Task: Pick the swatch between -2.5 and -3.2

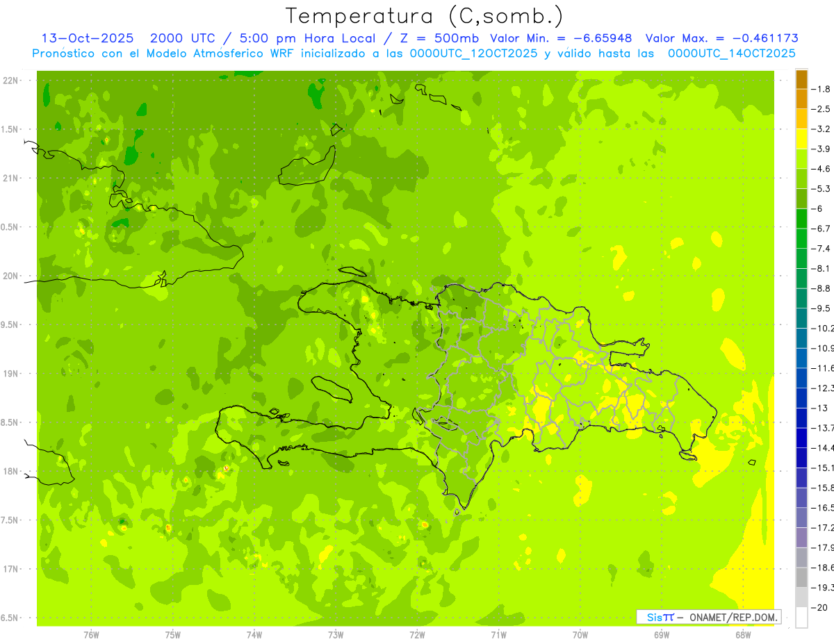Action: tap(801, 119)
